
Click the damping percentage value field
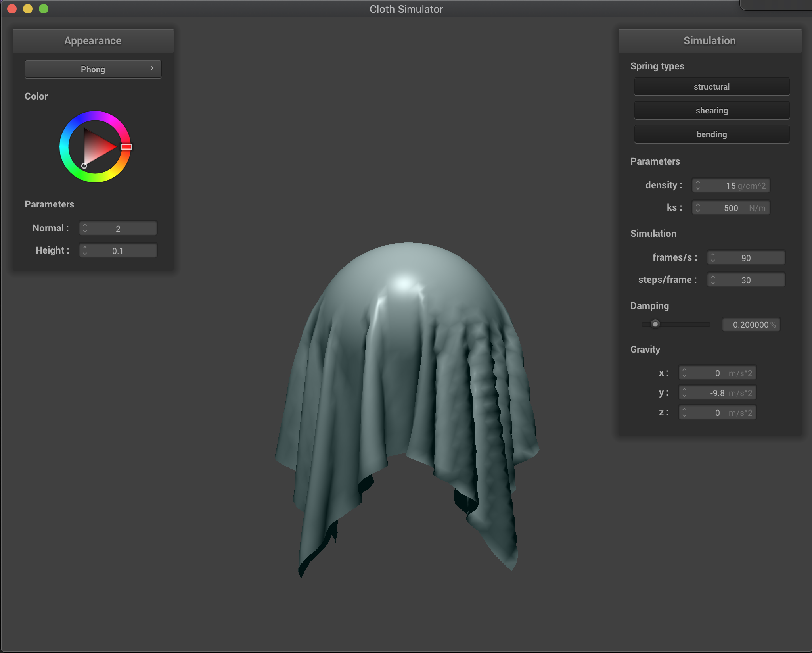[751, 325]
